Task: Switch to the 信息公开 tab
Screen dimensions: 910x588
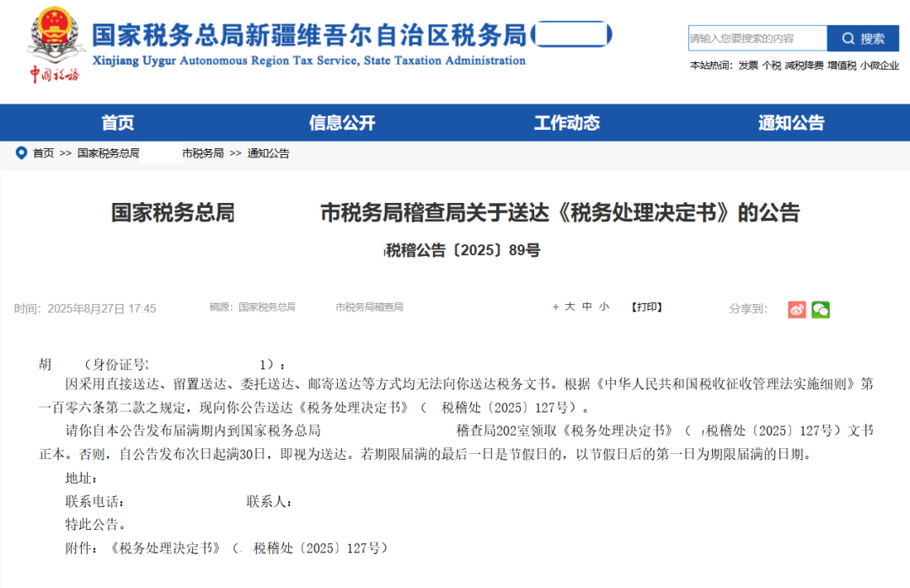Action: click(340, 122)
